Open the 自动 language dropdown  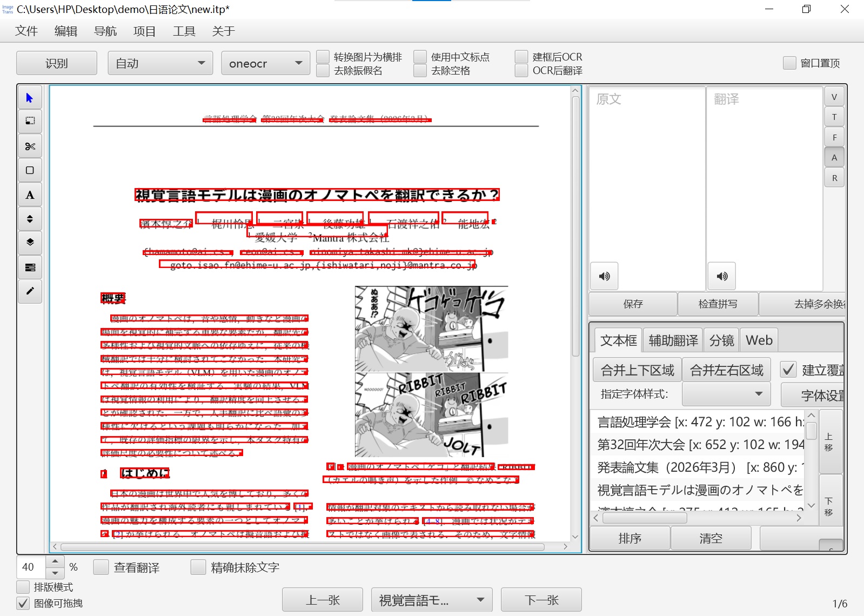159,63
